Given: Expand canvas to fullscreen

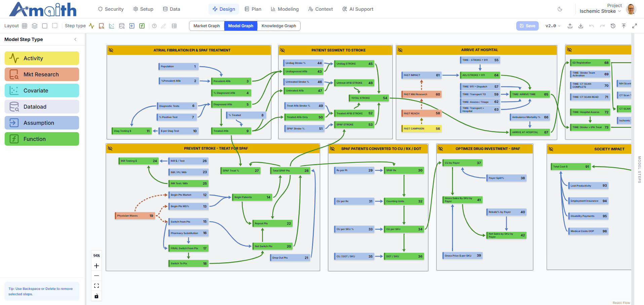Looking at the screenshot, I should 635,26.
